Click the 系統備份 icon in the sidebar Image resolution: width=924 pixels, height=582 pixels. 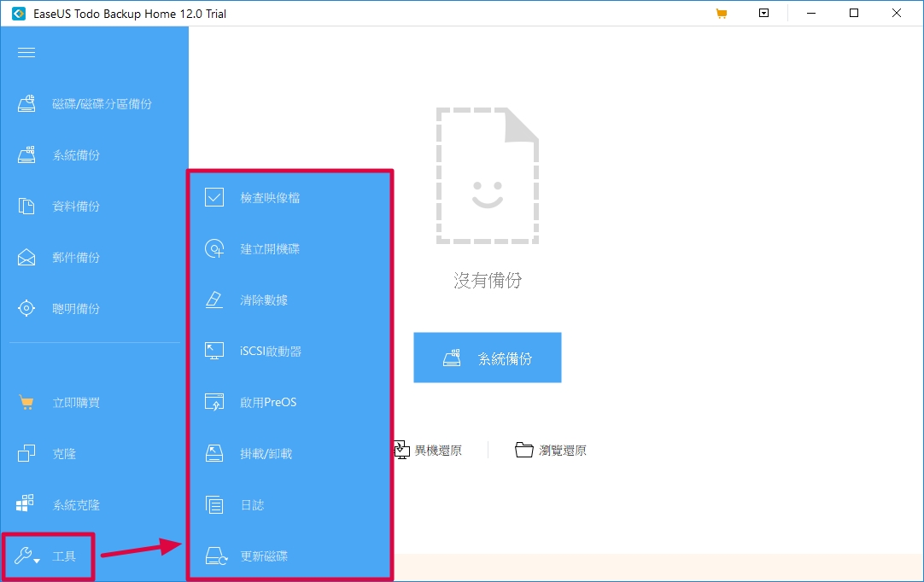(x=26, y=155)
